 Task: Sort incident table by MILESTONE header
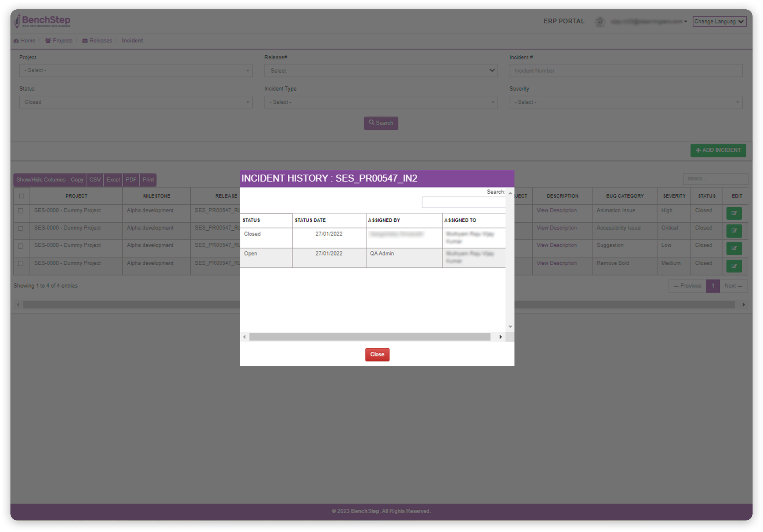coord(157,196)
